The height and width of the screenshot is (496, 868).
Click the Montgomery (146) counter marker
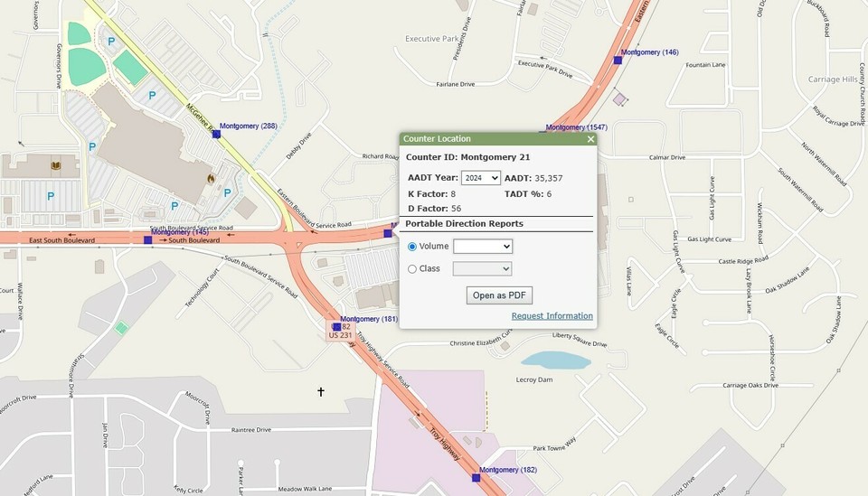pyautogui.click(x=618, y=60)
